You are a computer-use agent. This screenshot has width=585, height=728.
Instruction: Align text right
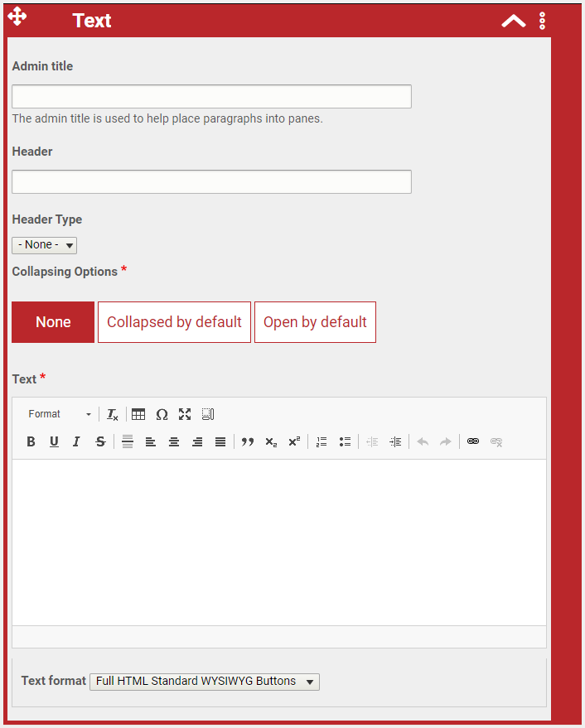(x=197, y=441)
